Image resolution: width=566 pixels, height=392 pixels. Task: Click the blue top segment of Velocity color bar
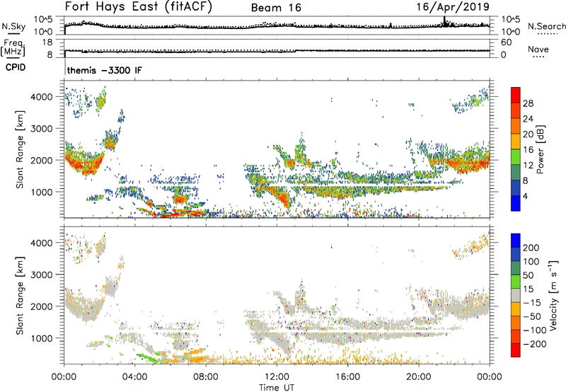(516, 241)
